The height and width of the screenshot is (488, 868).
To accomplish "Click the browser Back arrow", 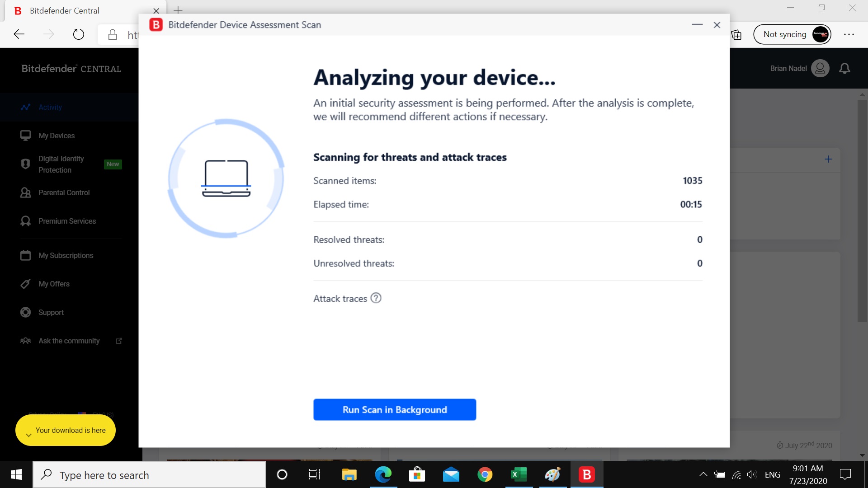I will coord(19,34).
